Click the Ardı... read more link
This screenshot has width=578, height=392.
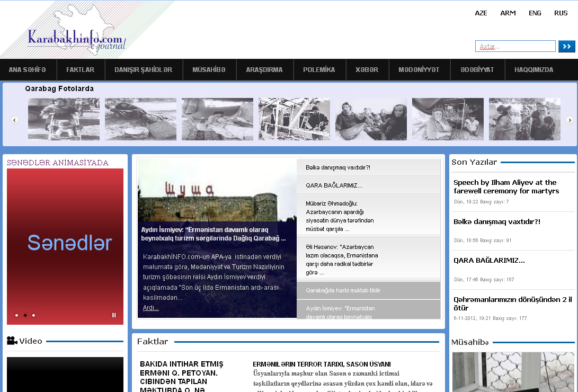150,308
